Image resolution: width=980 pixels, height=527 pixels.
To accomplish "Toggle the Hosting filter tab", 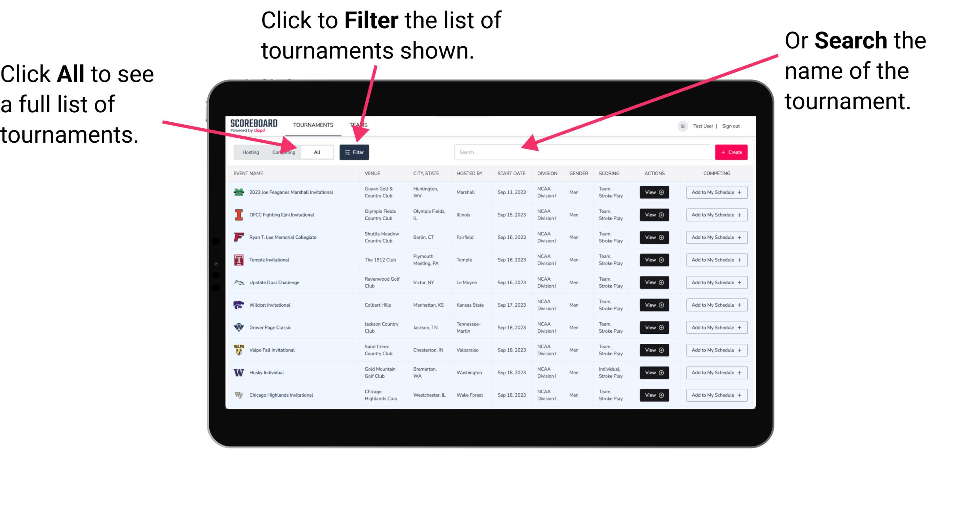I will (249, 152).
